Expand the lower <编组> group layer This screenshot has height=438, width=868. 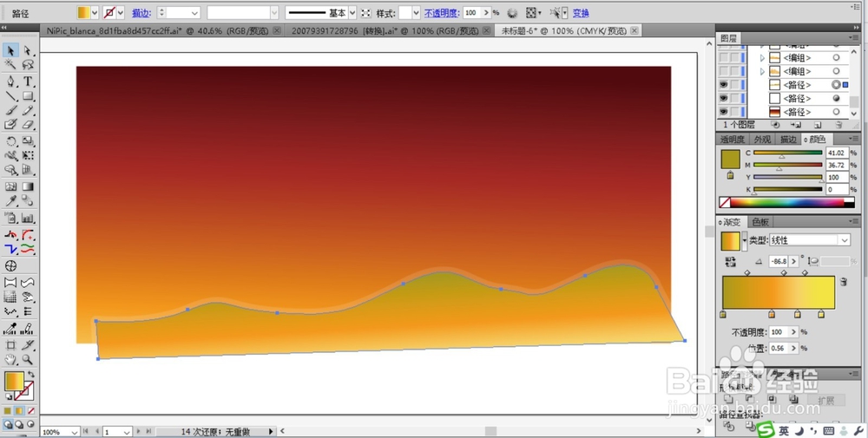[762, 71]
